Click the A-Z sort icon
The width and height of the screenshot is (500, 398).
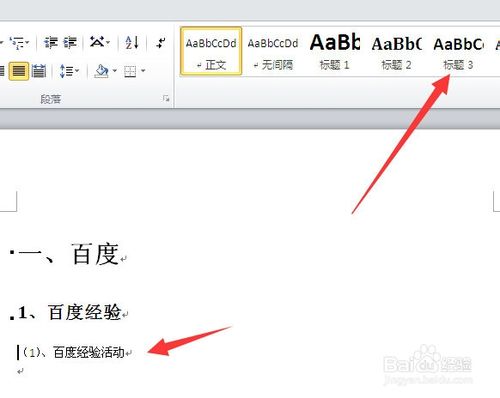tap(132, 43)
